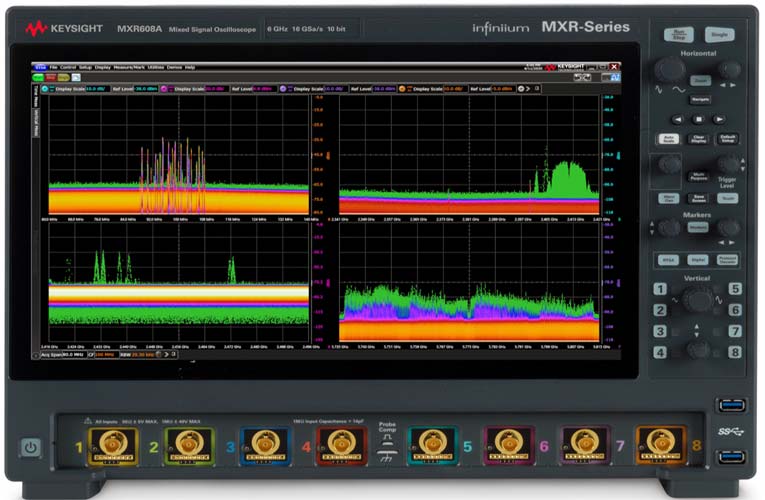Open the Time Meas side tab
Image resolution: width=765 pixels, height=500 pixels.
click(36, 96)
